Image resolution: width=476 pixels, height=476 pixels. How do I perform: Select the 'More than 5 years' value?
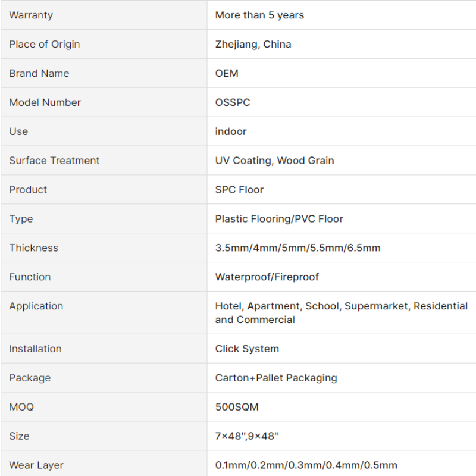(x=259, y=15)
